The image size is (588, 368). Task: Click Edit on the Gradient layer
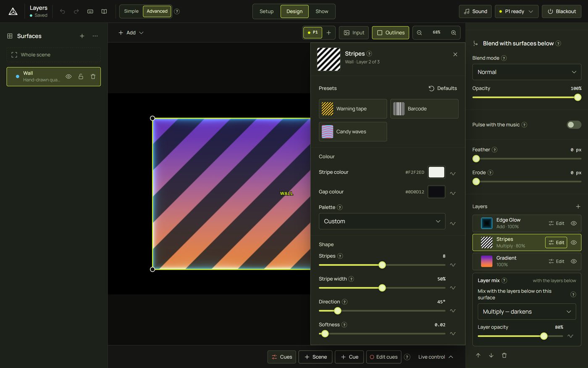point(556,262)
